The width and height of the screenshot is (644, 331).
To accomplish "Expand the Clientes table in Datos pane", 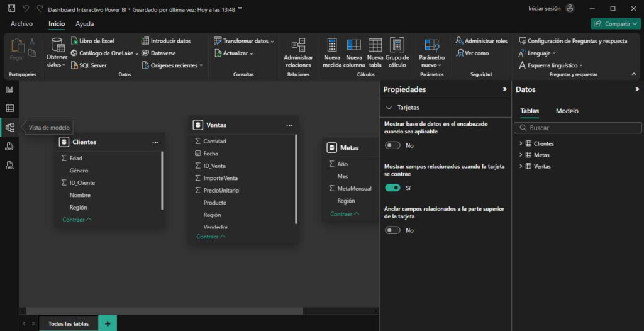I will [x=521, y=144].
